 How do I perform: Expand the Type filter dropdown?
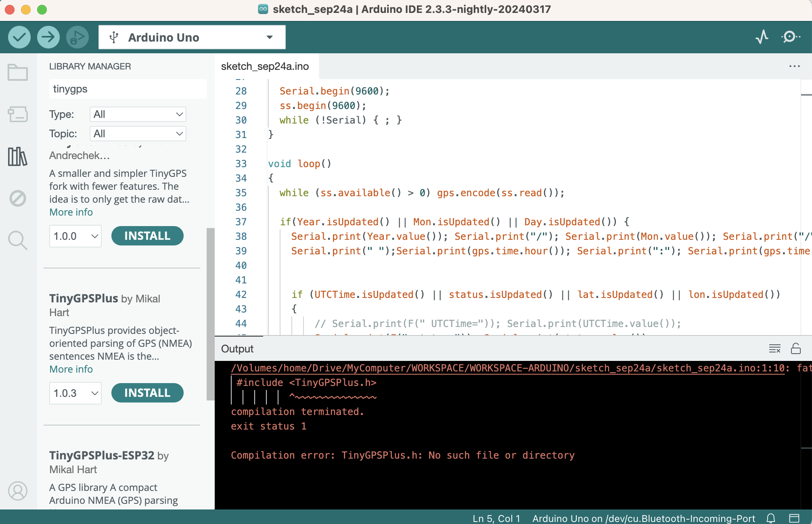(x=138, y=114)
